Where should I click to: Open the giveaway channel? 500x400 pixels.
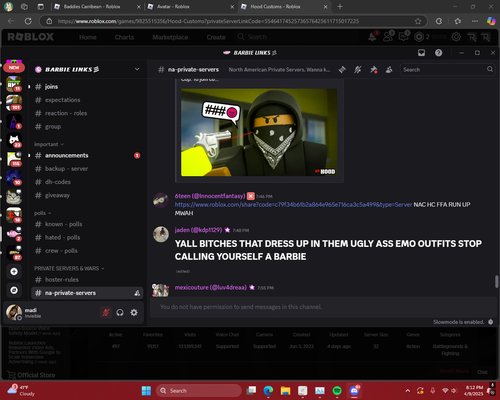(x=87, y=195)
